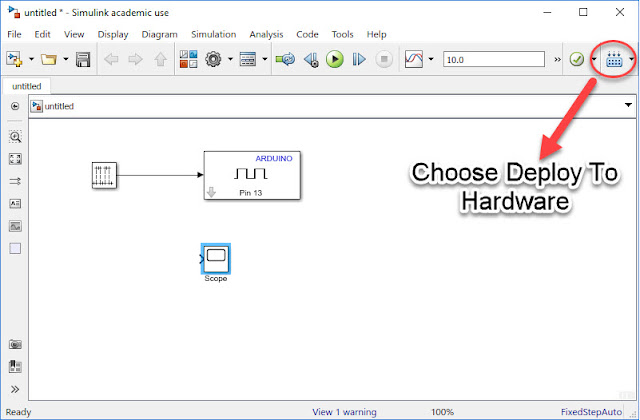The image size is (640, 420).
Task: Select the untitled model tab
Action: point(27,86)
